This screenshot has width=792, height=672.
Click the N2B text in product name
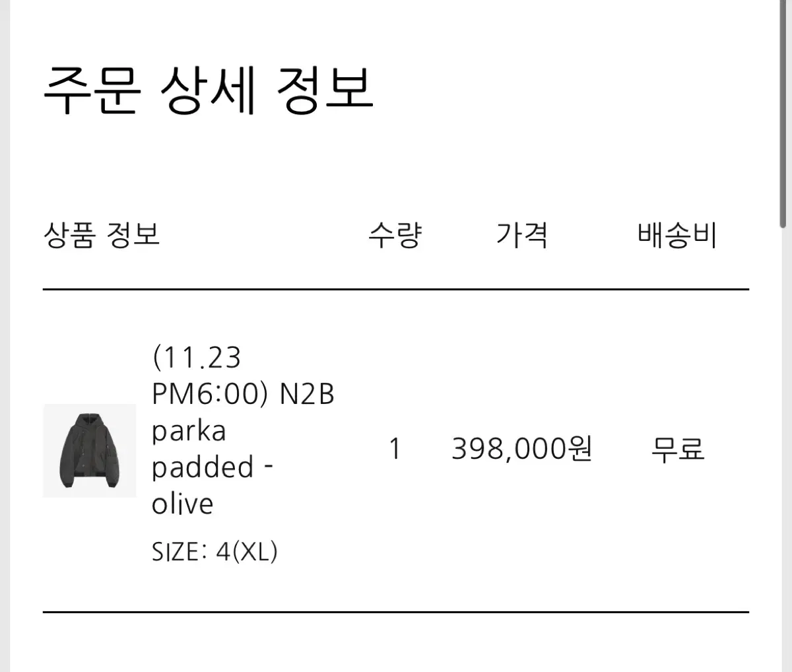tap(307, 394)
